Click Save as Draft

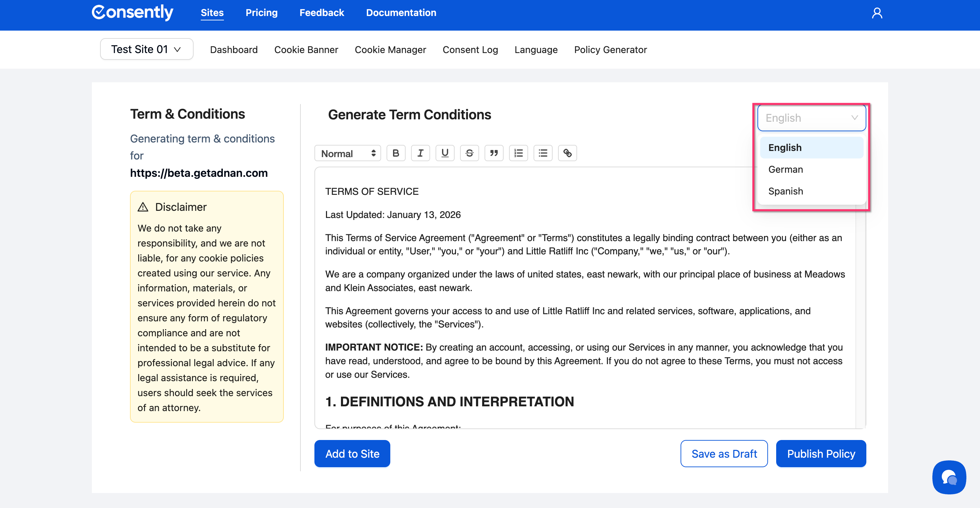click(723, 454)
